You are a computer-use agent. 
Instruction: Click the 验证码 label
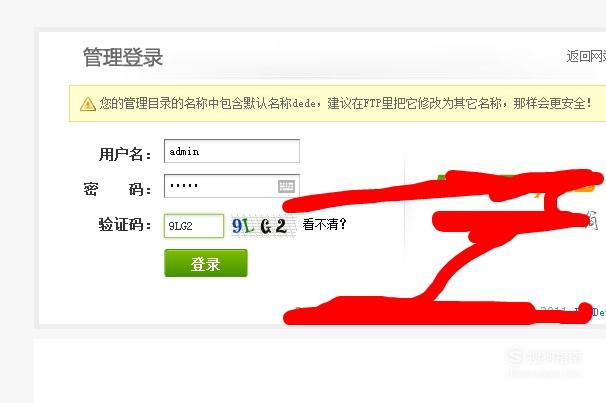125,224
